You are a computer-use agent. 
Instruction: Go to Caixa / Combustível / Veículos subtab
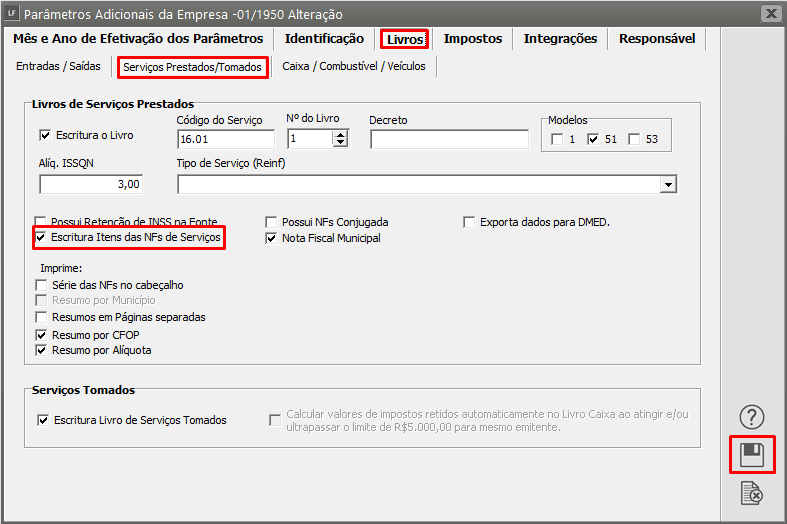pos(354,67)
